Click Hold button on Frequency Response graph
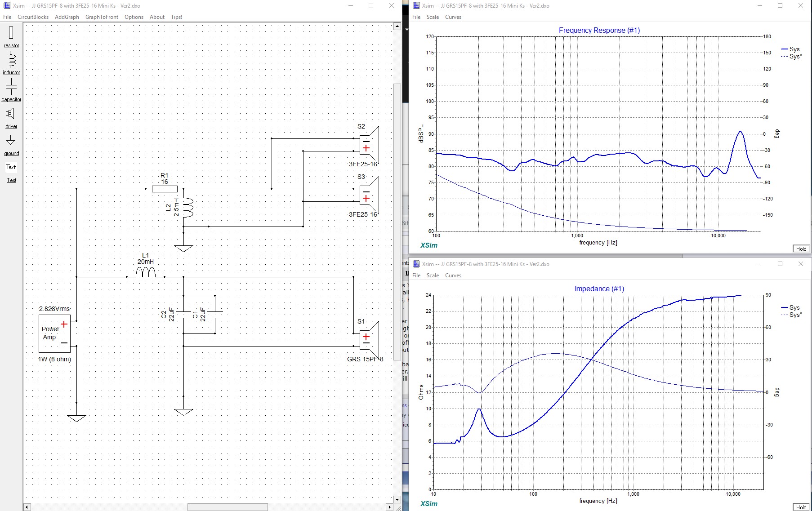This screenshot has height=511, width=812. 801,249
